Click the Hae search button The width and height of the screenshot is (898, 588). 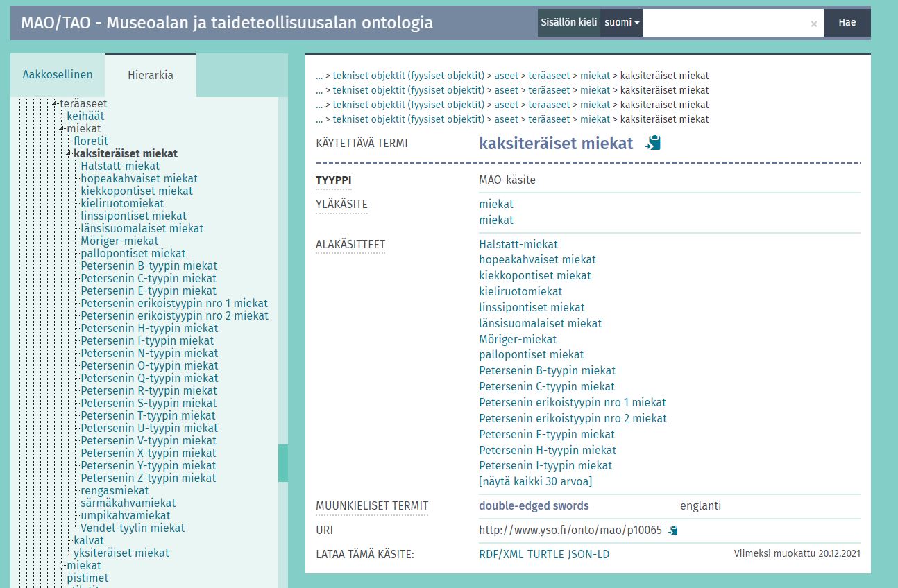coord(847,22)
